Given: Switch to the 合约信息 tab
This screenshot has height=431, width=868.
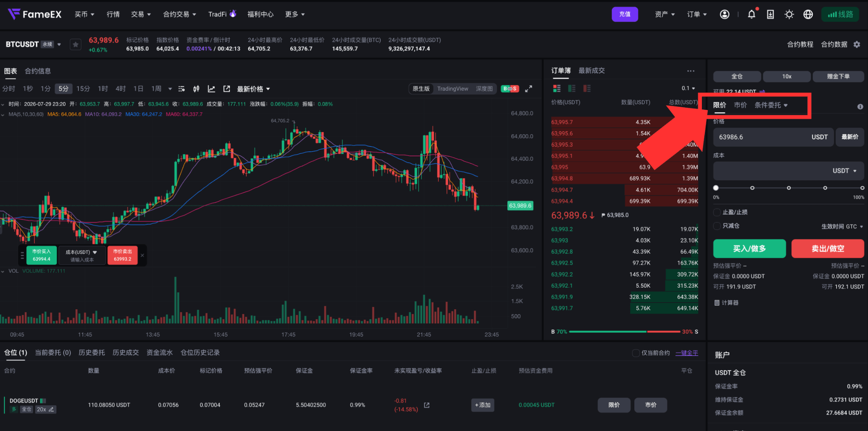Looking at the screenshot, I should click(x=38, y=71).
